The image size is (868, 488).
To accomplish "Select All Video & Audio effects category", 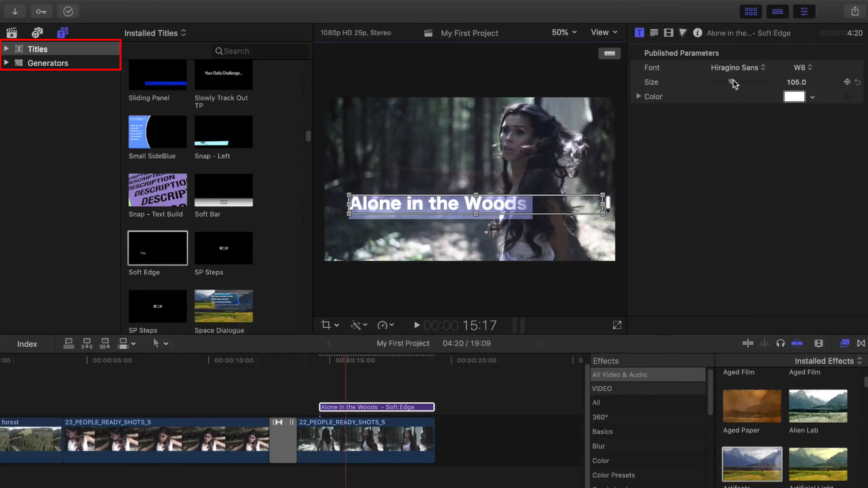I will [x=648, y=375].
